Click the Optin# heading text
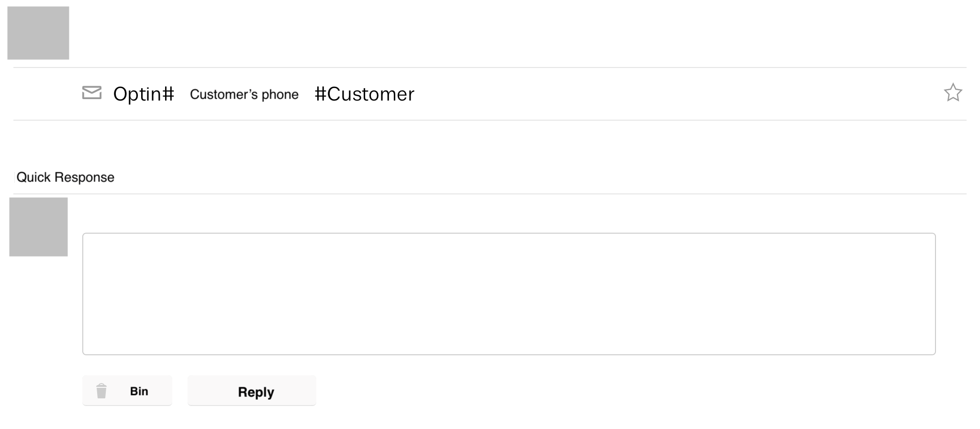 [x=144, y=94]
